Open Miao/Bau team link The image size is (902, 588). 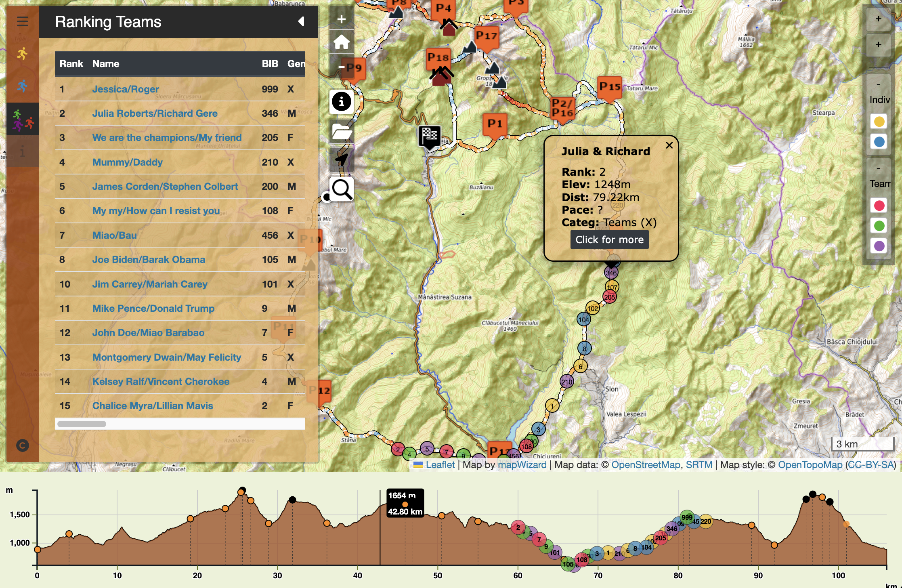click(x=114, y=235)
